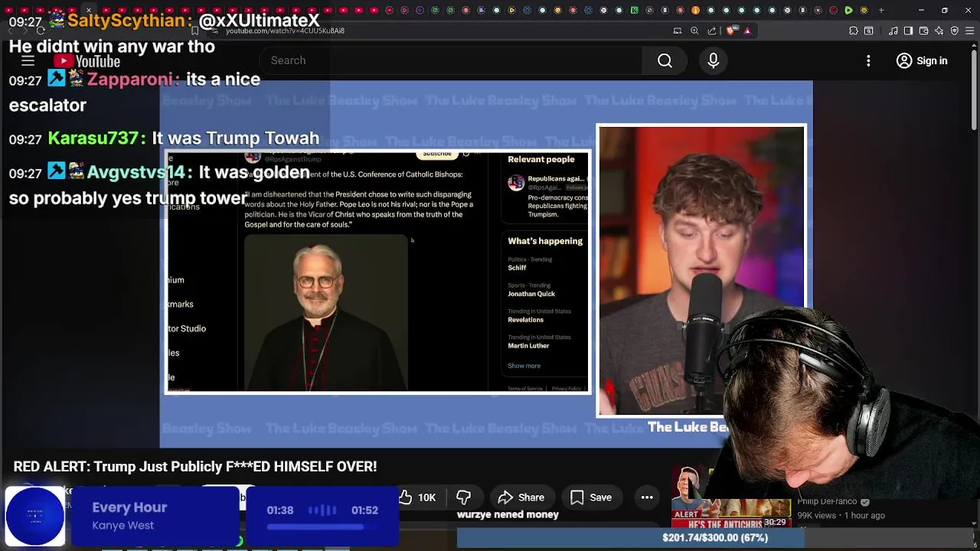Click the blue album art disc
Image resolution: width=980 pixels, height=551 pixels.
[35, 517]
